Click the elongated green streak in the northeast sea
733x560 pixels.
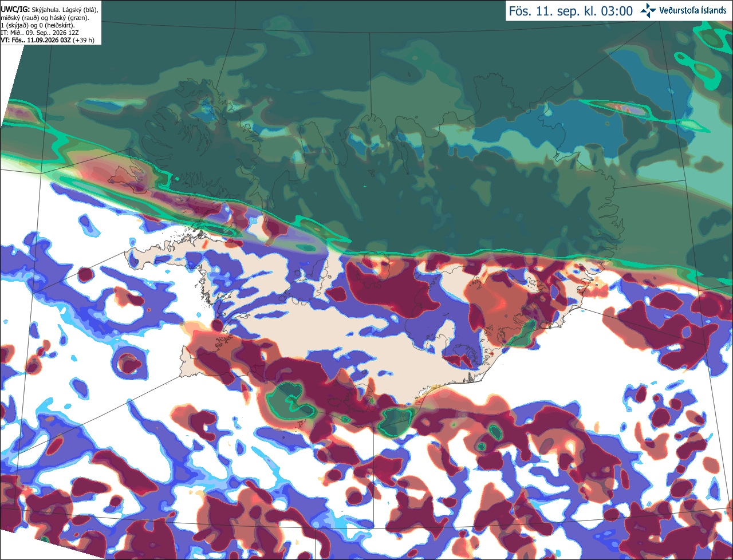pos(641,113)
